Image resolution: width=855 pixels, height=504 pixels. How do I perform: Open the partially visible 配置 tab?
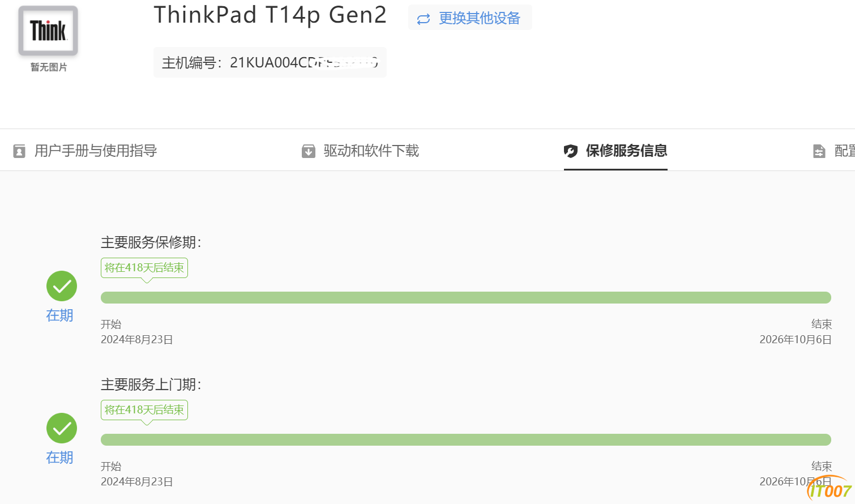844,151
